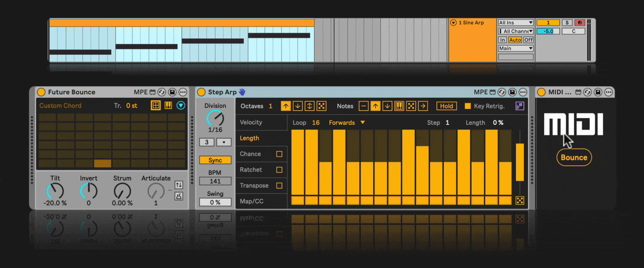The image size is (644, 268).
Task: Switch to the Velocity lane tab
Action: tap(251, 122)
